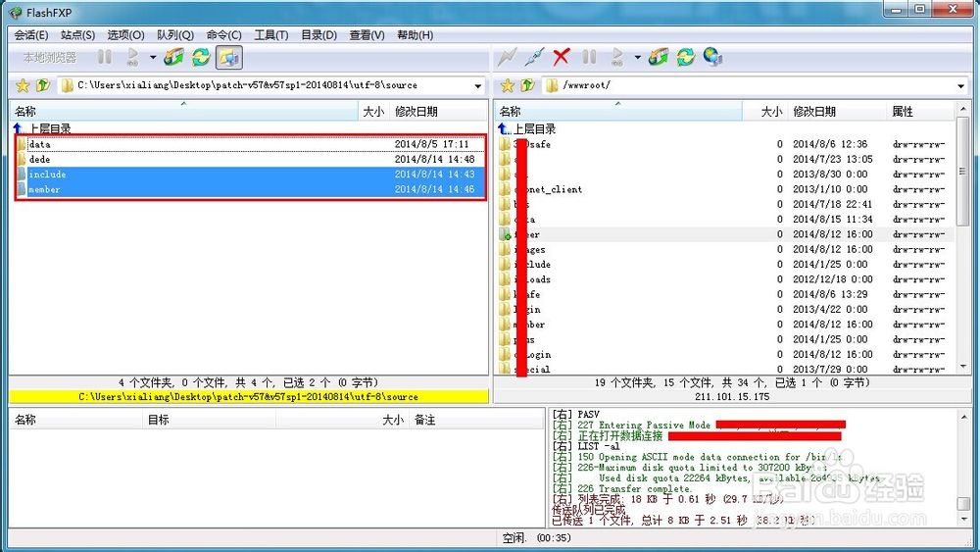The height and width of the screenshot is (552, 980).
Task: Click the local pane parent-folder arrow icon
Action: point(43,85)
